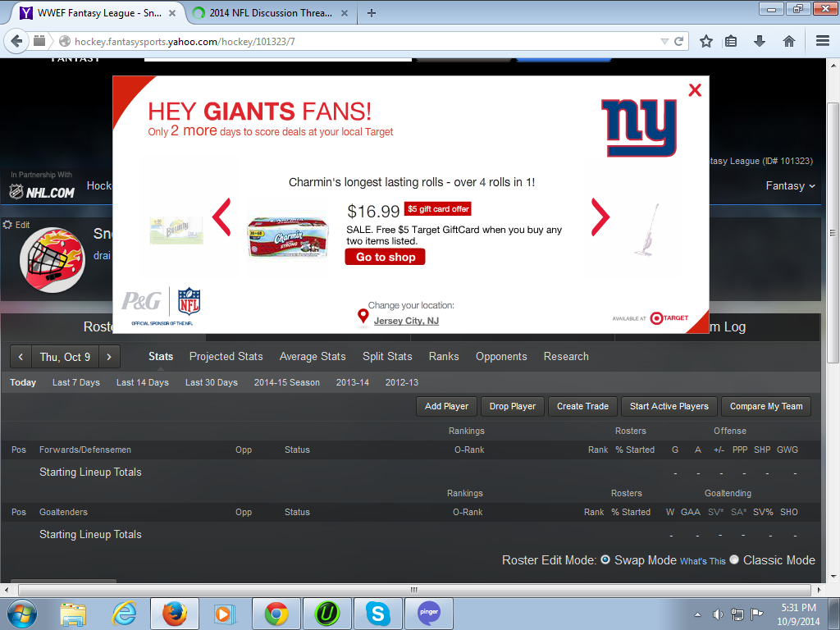Click the Start Active Players button

669,406
